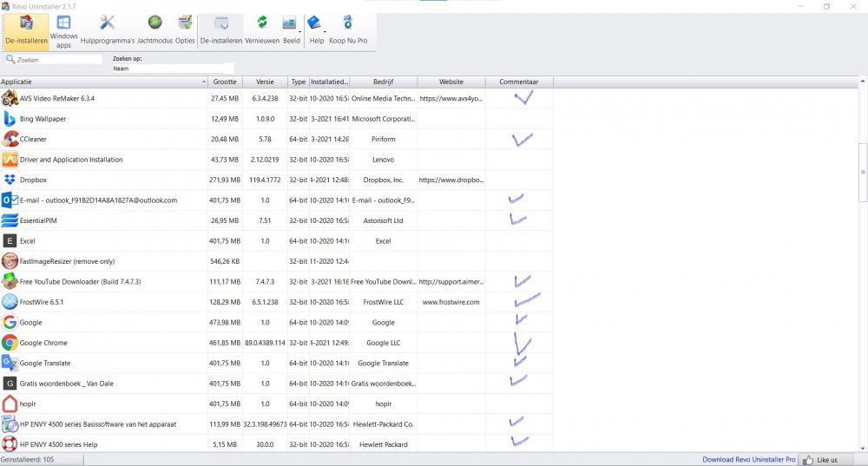Click the Geïnstalleerd: 105 status text
The height and width of the screenshot is (466, 868).
click(x=27, y=459)
